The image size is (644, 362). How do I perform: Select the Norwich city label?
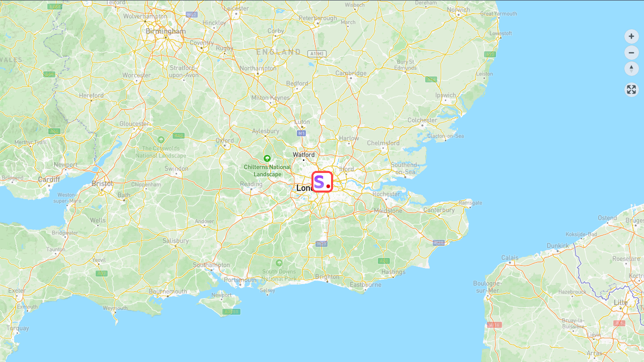[x=458, y=10]
